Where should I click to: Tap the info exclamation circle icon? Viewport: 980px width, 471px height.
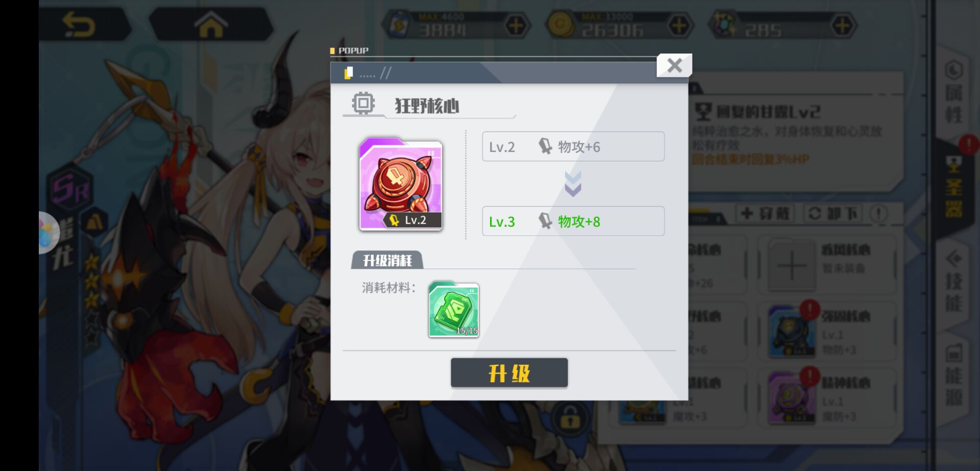click(x=879, y=214)
